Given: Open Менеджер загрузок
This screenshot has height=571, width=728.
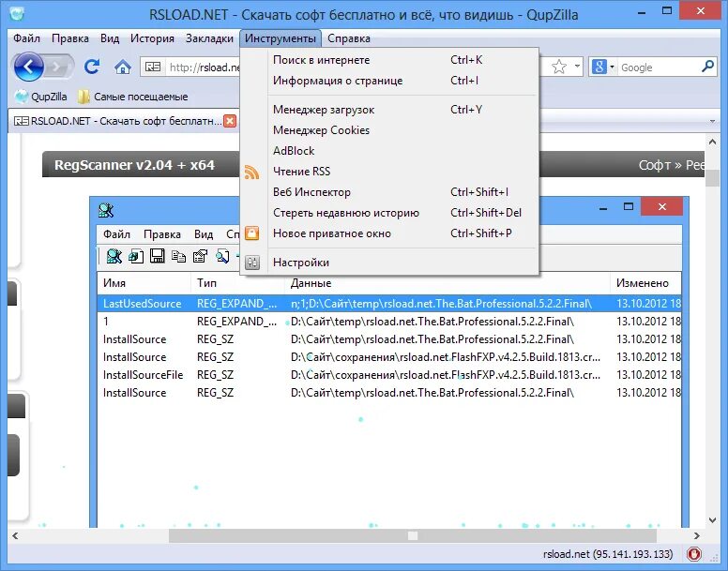Looking at the screenshot, I should pyautogui.click(x=389, y=110).
